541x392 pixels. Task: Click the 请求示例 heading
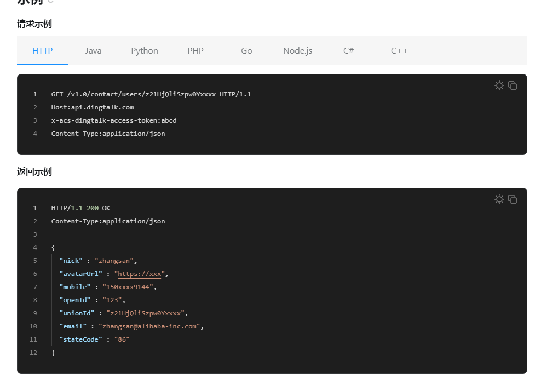pyautogui.click(x=34, y=24)
